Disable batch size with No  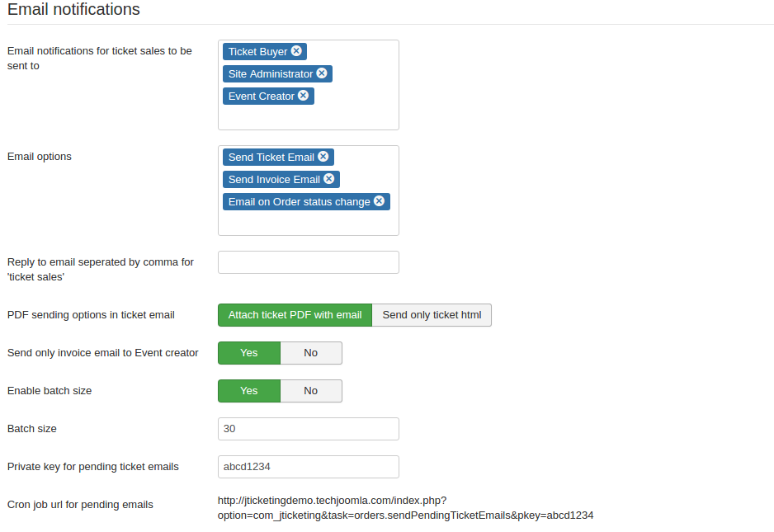pyautogui.click(x=310, y=391)
